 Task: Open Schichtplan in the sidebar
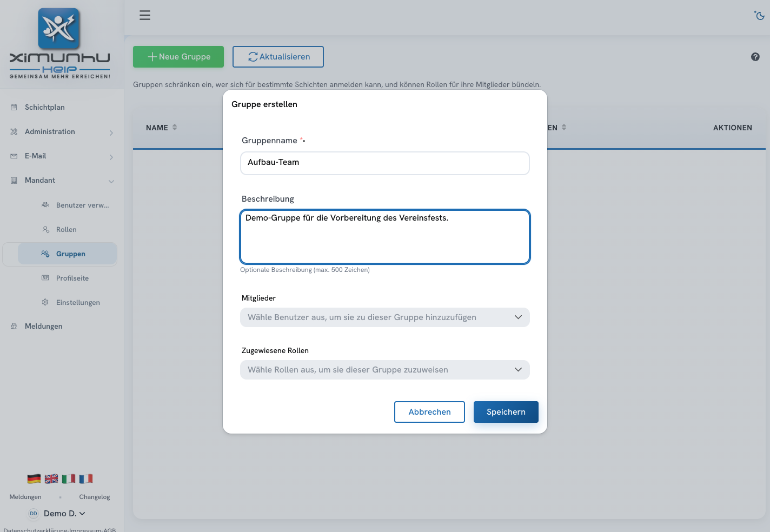pyautogui.click(x=45, y=108)
